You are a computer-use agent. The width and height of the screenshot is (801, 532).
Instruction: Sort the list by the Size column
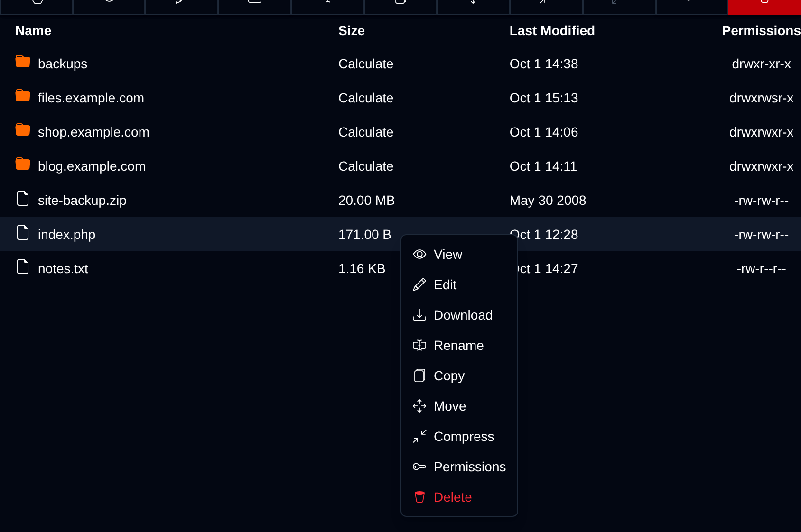[352, 30]
